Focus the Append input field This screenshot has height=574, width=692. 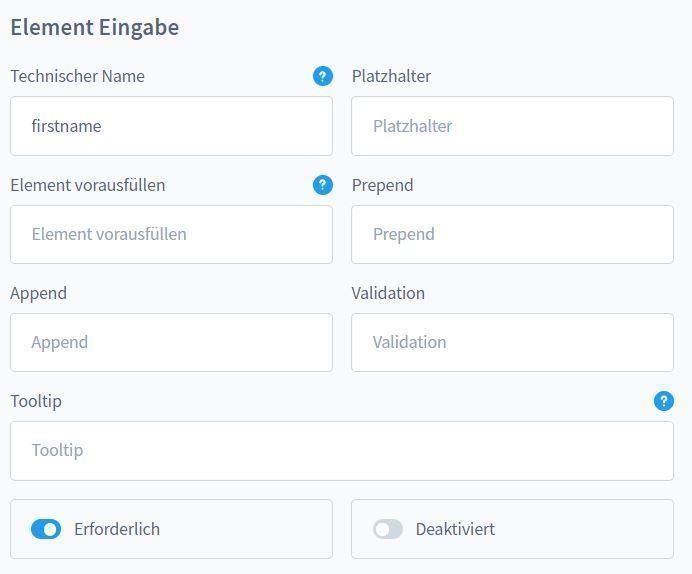pyautogui.click(x=171, y=342)
